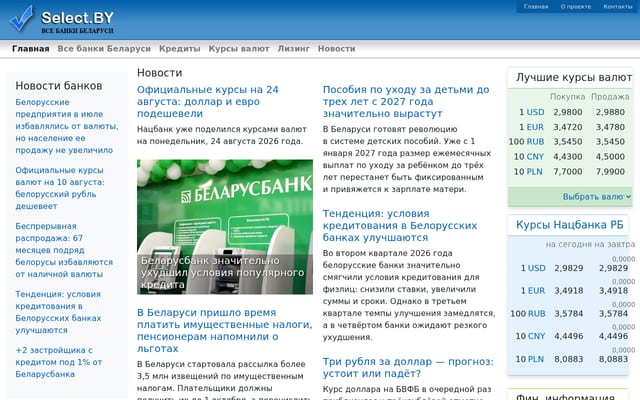
Task: Open article В Беларуси пришло время платить налоги
Action: pos(224,331)
